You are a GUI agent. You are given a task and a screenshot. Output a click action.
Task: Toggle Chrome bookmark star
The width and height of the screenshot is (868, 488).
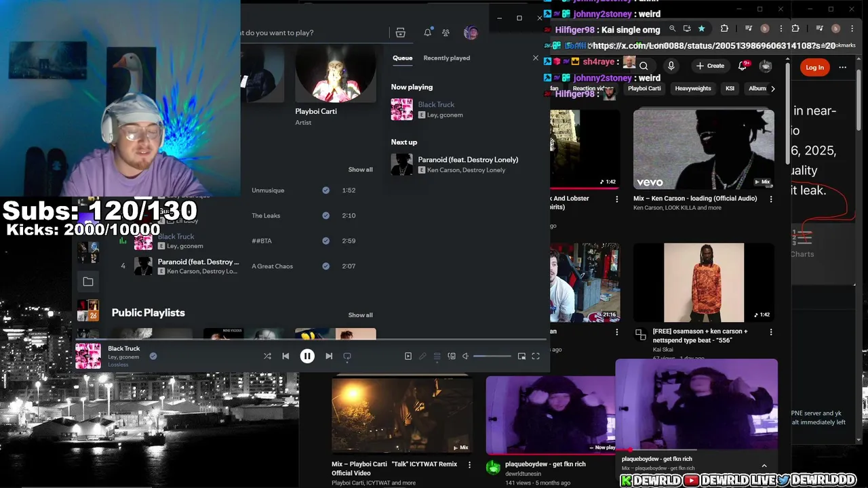point(701,28)
